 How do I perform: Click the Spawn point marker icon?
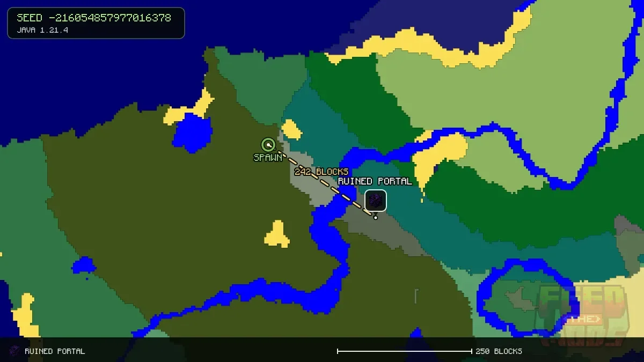[268, 144]
